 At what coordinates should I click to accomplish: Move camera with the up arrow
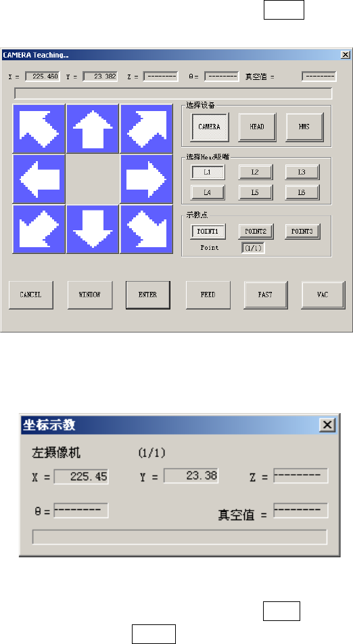[93, 129]
